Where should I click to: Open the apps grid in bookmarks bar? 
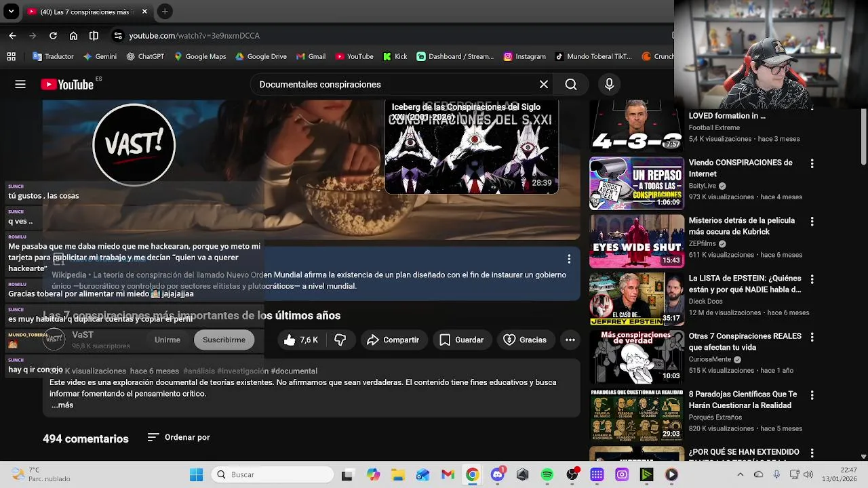(11, 56)
